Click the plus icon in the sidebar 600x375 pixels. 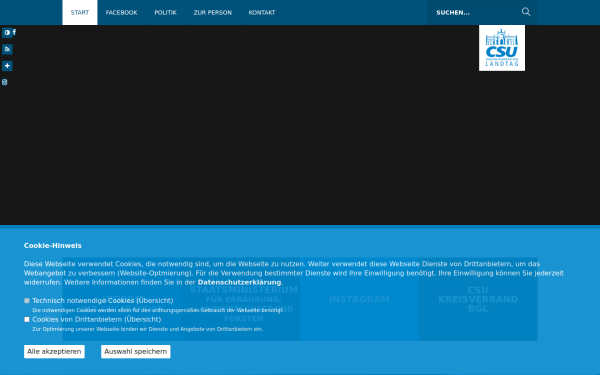7,66
